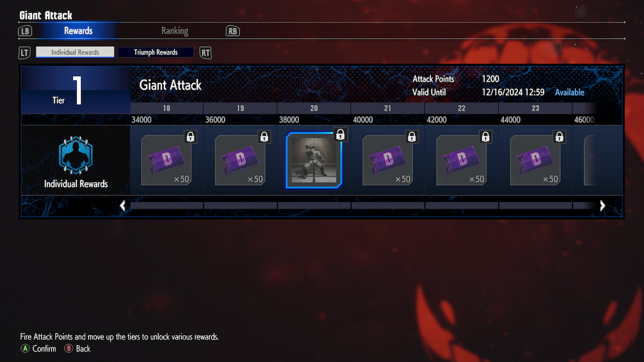Click the lock icon on level 20 reward
This screenshot has width=644, height=362.
click(x=340, y=135)
